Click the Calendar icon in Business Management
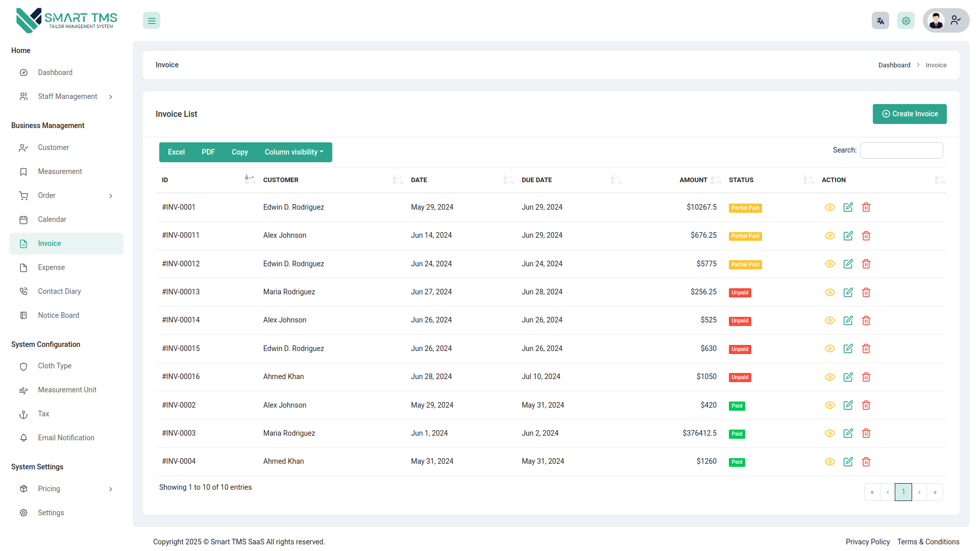980x551 pixels. click(23, 219)
